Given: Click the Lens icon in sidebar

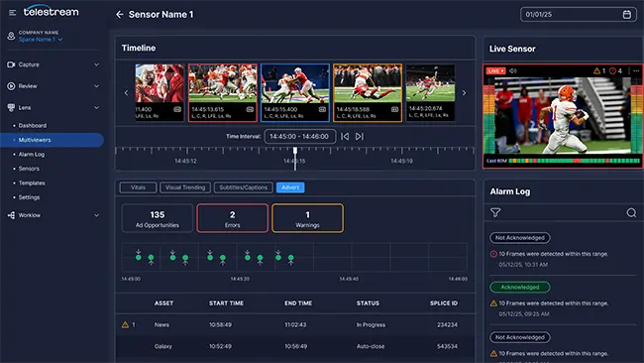Looking at the screenshot, I should tap(11, 108).
